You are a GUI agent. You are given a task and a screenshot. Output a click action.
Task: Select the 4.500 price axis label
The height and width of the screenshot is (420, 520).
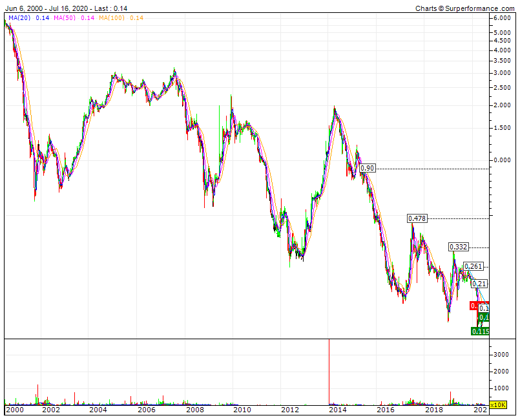click(502, 41)
